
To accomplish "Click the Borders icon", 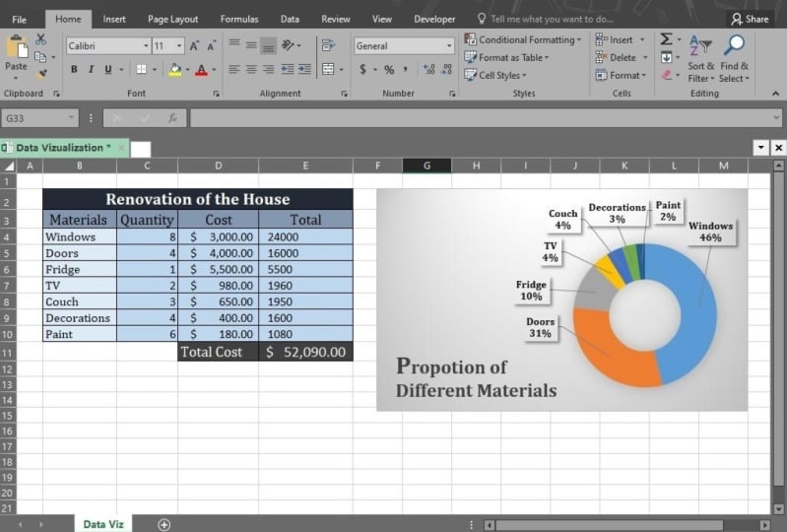I will coord(142,69).
